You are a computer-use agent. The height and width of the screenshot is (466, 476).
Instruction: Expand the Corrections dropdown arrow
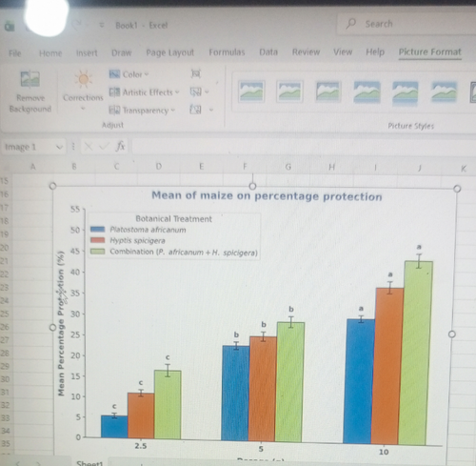[x=83, y=109]
